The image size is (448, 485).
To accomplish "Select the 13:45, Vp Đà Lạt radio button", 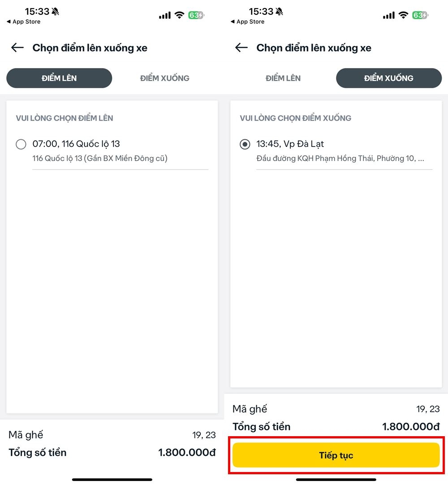I will coord(245,144).
